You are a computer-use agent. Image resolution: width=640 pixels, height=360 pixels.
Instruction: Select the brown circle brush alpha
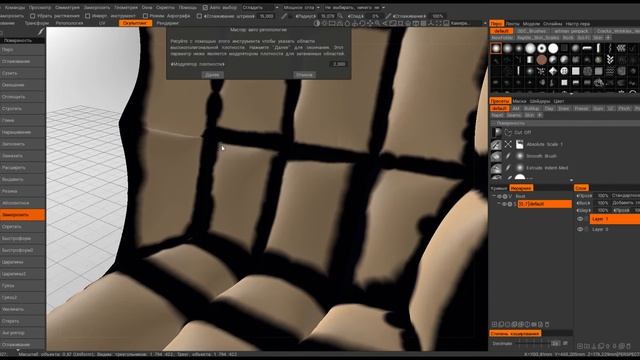[542, 60]
